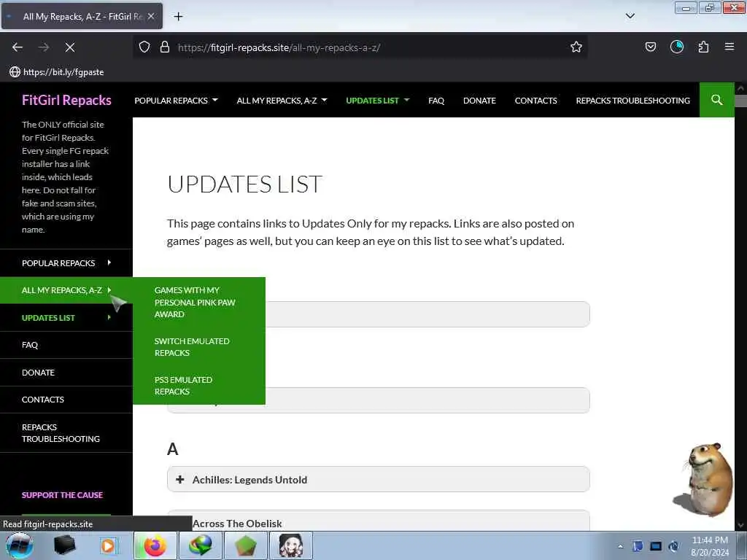
Task: Open DONATE in the top menu
Action: point(479,101)
